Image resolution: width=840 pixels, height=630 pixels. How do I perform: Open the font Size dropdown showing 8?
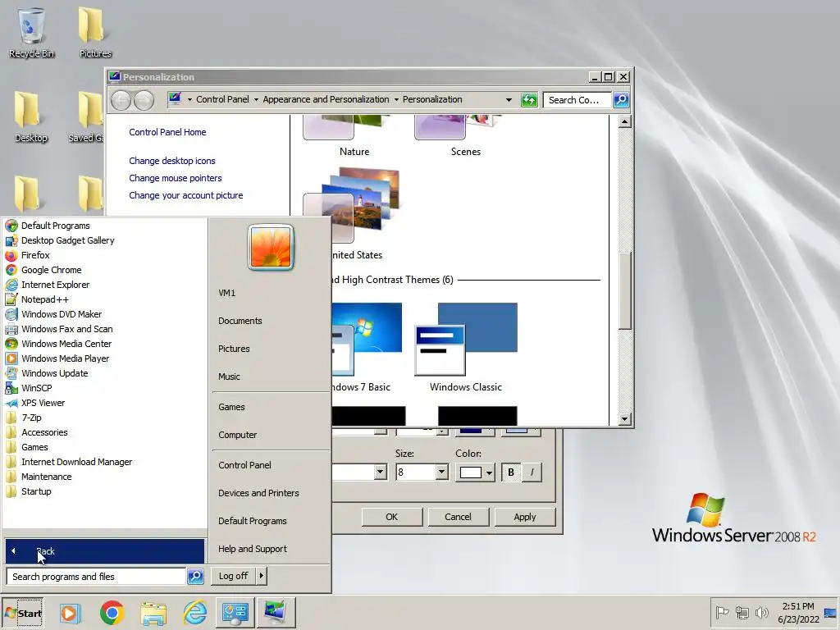click(441, 472)
